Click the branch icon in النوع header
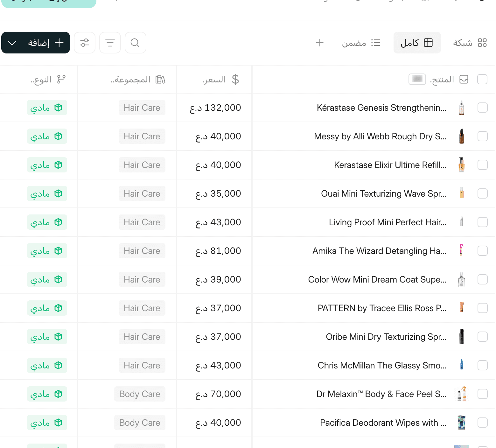This screenshot has height=448, width=496. pos(61,79)
